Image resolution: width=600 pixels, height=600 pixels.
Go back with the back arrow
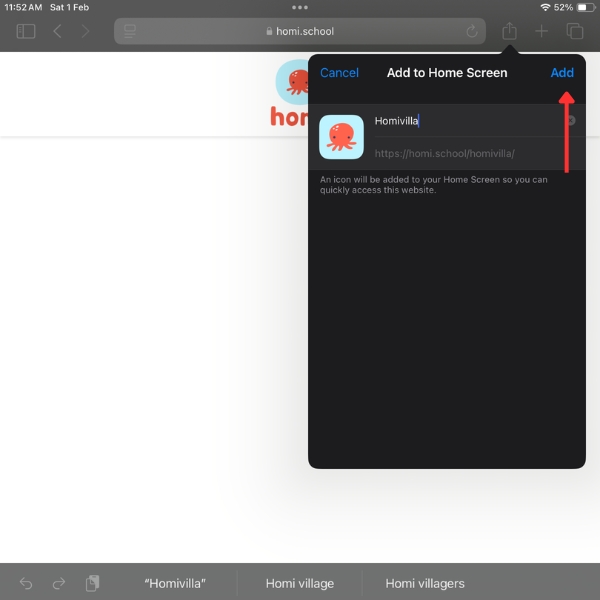coord(57,31)
